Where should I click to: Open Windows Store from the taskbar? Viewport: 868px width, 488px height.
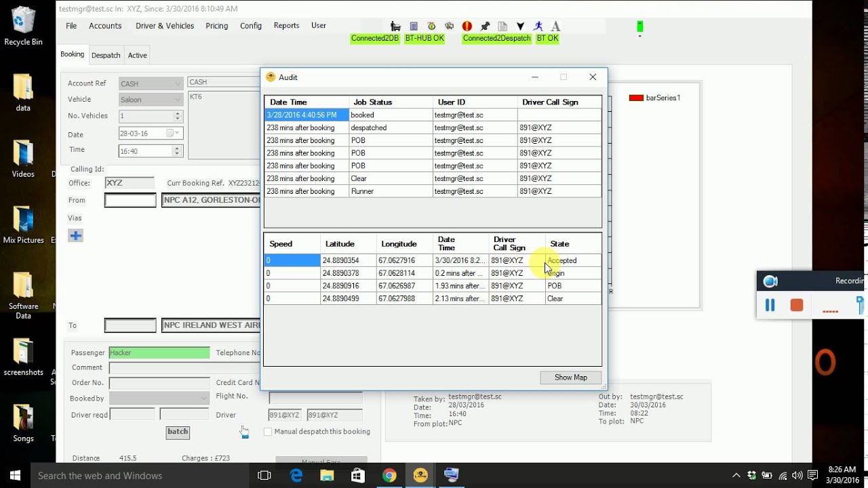click(358, 475)
